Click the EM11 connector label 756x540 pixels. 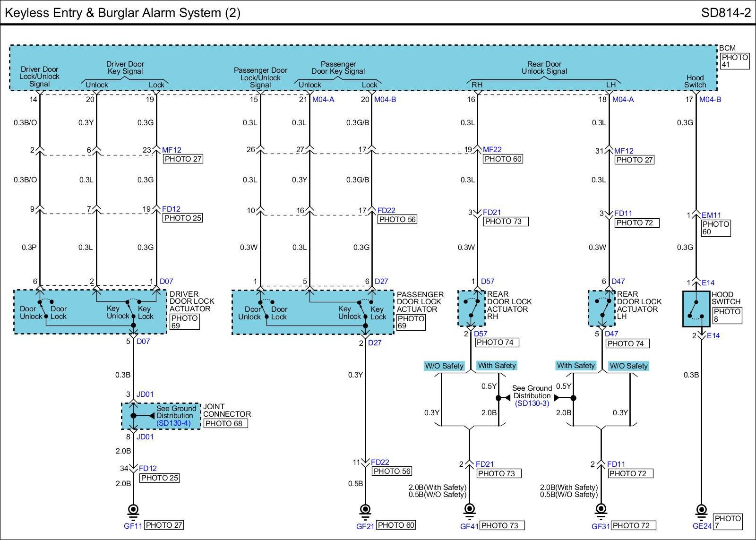(711, 215)
